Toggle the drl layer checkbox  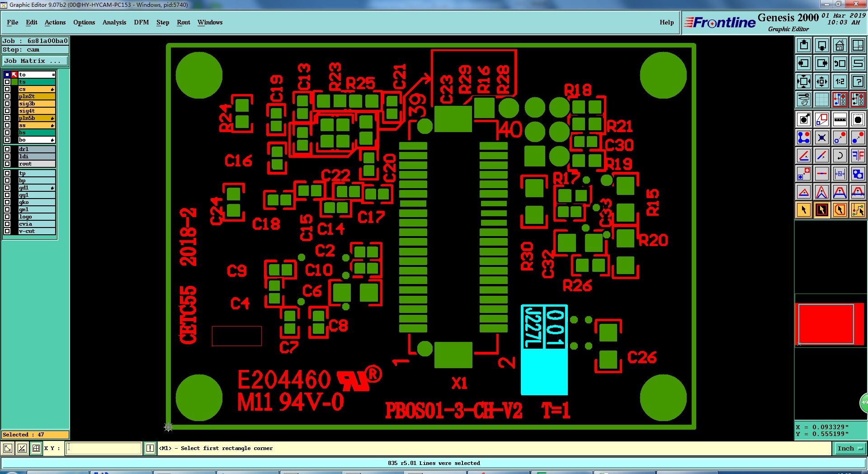[x=7, y=149]
